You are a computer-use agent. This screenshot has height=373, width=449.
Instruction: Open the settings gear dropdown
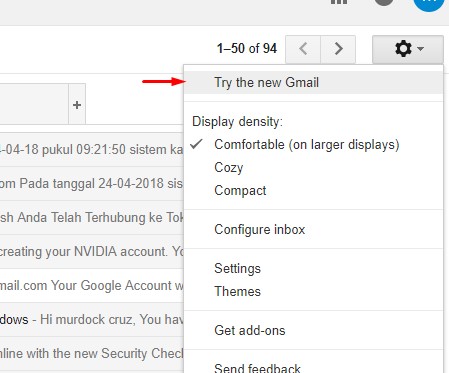tap(408, 49)
